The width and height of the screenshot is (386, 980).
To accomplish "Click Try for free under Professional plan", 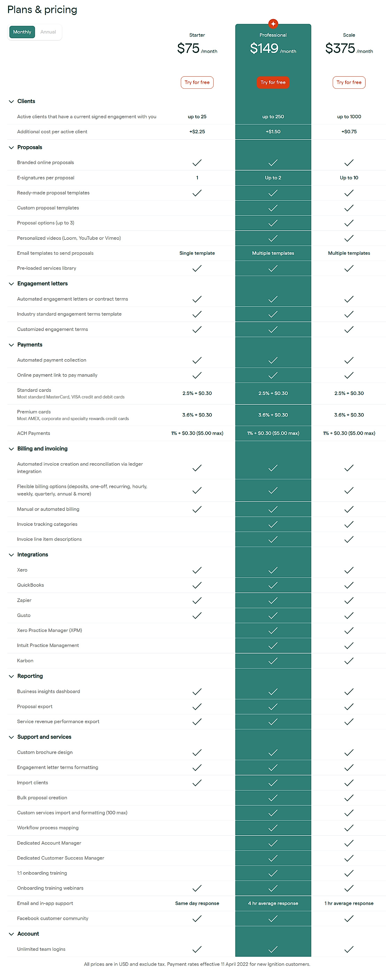I will point(272,82).
